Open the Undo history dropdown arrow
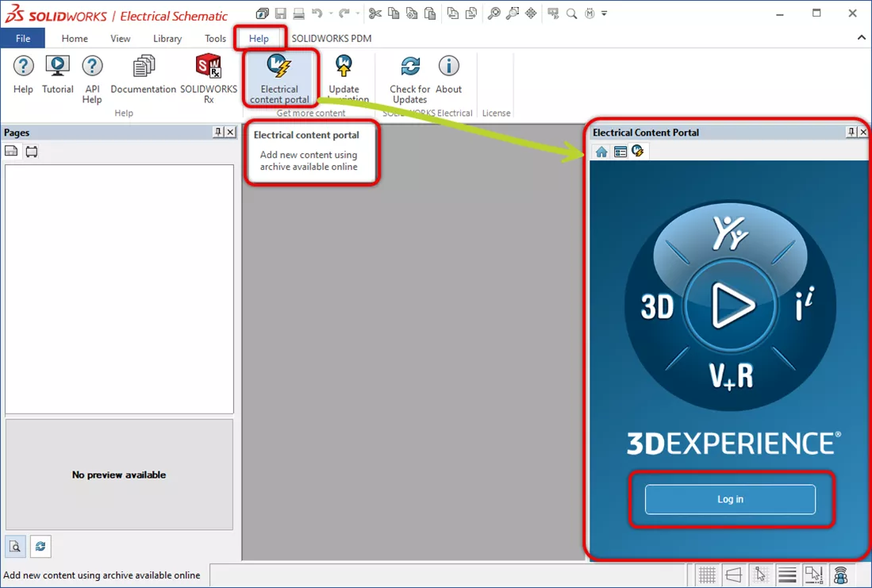The width and height of the screenshot is (872, 588). coord(331,13)
